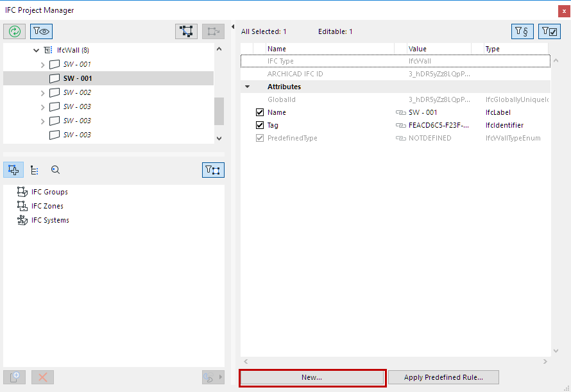Collapse the Attributes group
Screen dimensions: 571x392
coord(247,87)
